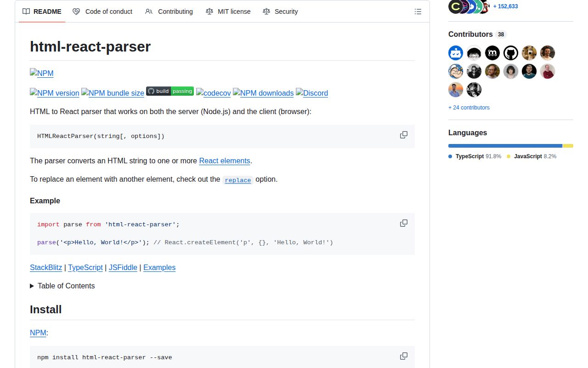Open the NPM downloads badge
This screenshot has width=588, height=368.
pos(263,93)
